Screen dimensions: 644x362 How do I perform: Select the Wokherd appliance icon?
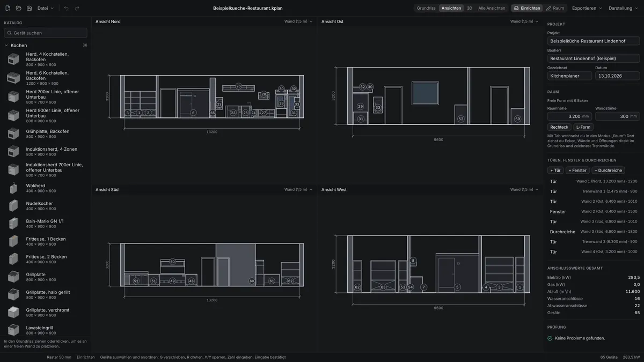point(13,188)
